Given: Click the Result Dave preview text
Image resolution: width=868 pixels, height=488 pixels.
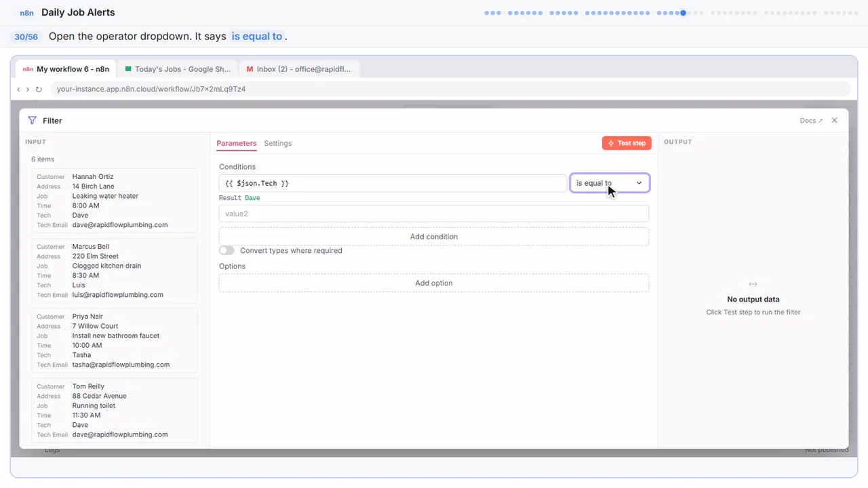Looking at the screenshot, I should (x=239, y=198).
